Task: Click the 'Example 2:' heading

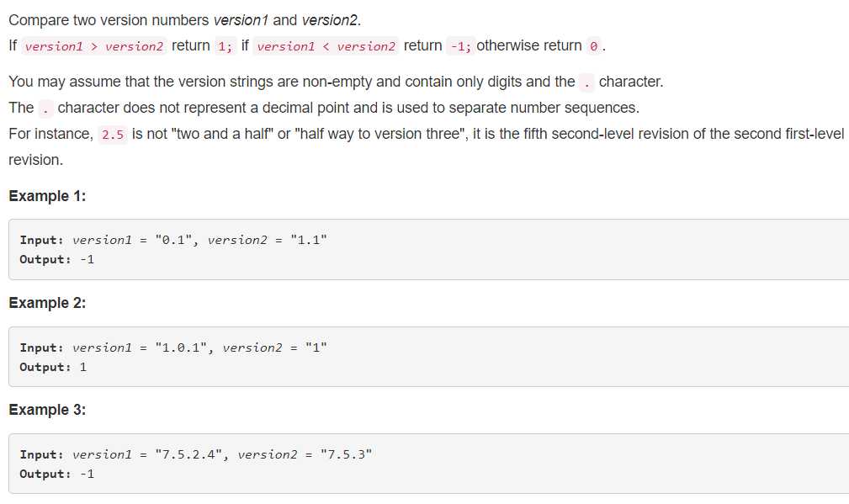Action: tap(47, 303)
